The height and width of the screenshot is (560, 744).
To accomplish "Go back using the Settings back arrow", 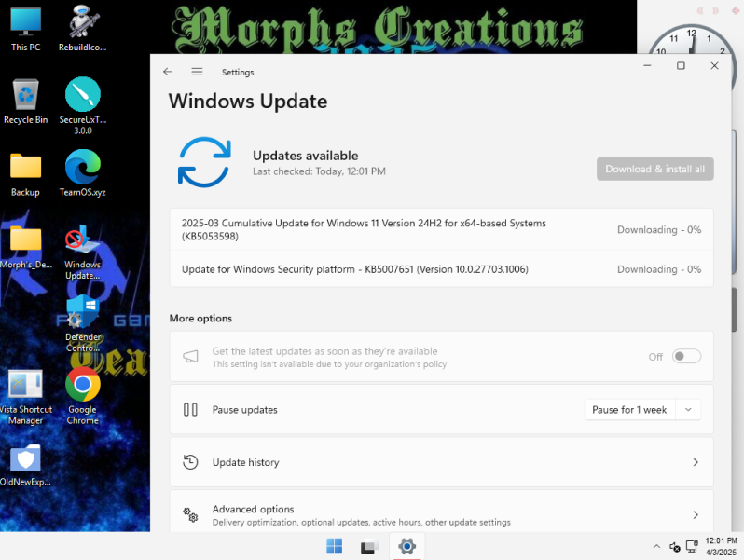I will (x=168, y=72).
